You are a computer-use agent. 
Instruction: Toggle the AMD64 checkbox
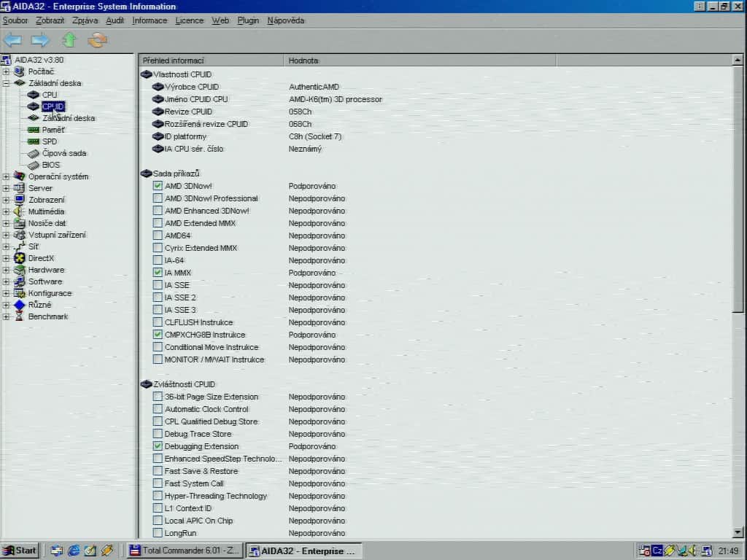click(x=158, y=236)
